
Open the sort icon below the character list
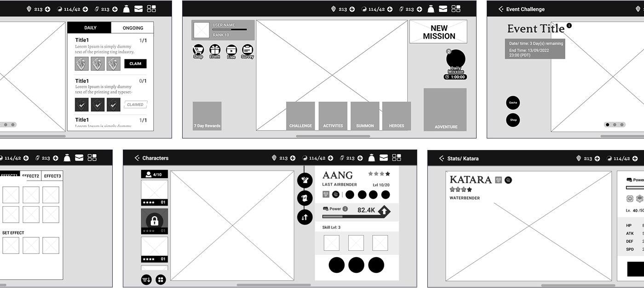click(146, 279)
